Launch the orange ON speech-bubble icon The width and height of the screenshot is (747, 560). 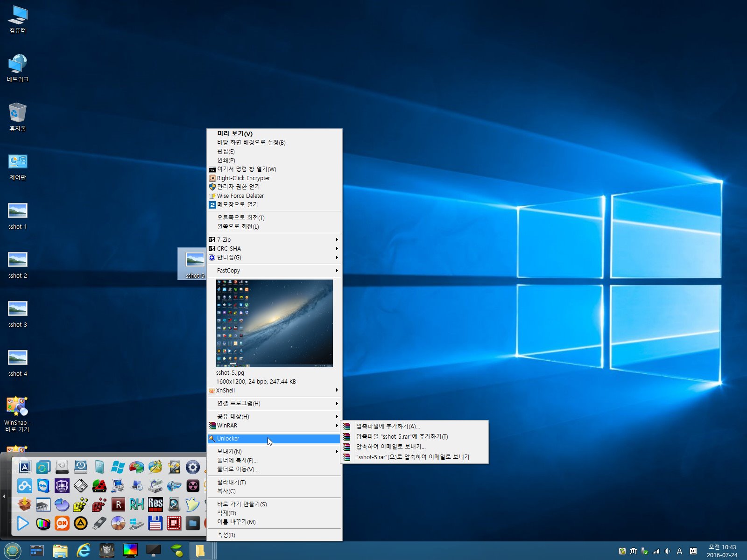coord(62,523)
